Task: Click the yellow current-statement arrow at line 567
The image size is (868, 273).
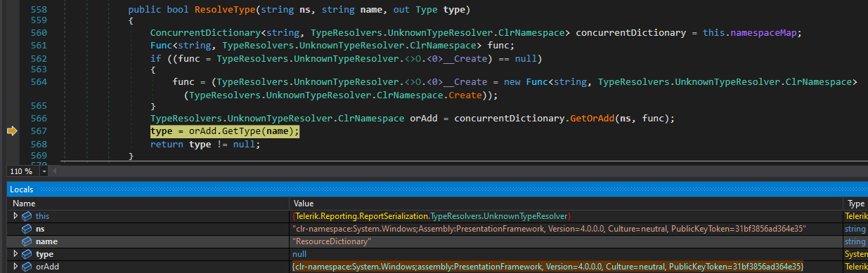Action: [12, 131]
